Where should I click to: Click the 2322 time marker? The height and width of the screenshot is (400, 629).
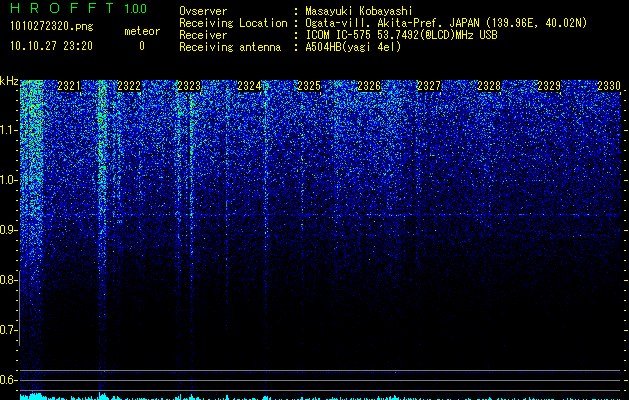[x=129, y=86]
